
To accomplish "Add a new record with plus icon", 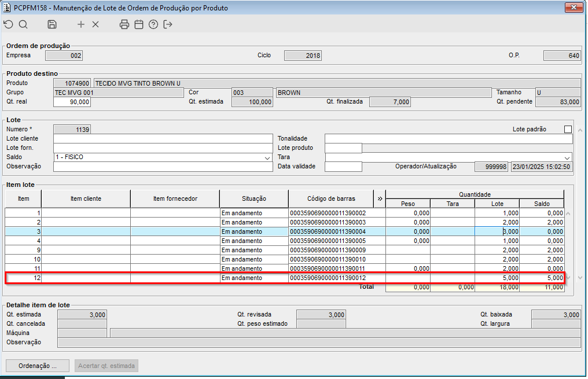I will point(80,24).
